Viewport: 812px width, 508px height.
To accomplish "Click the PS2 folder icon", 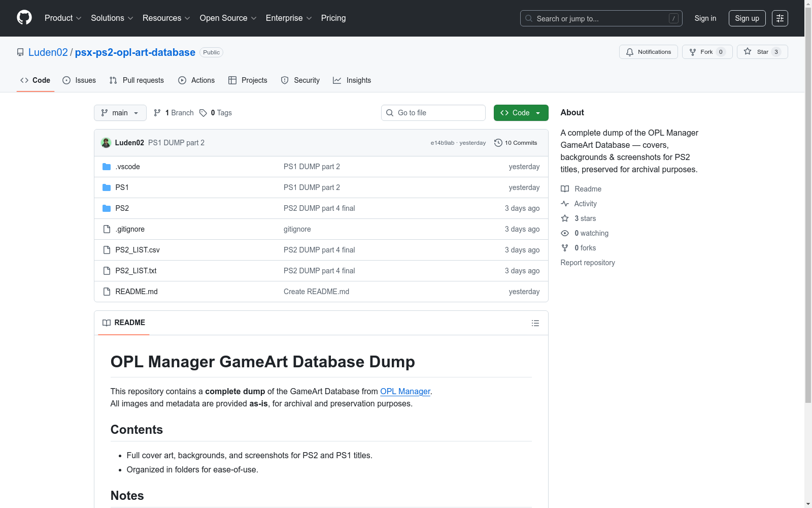I will point(107,208).
